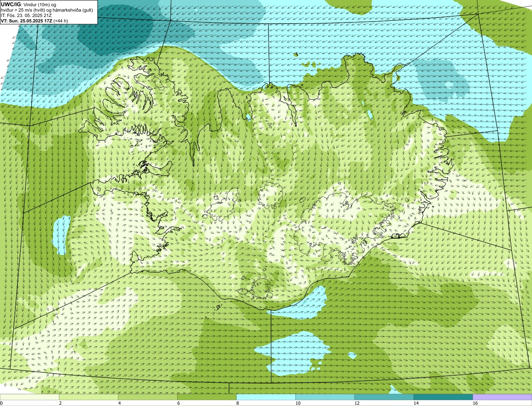
Task: Click the '0' label on the color scale
Action: tap(2, 403)
